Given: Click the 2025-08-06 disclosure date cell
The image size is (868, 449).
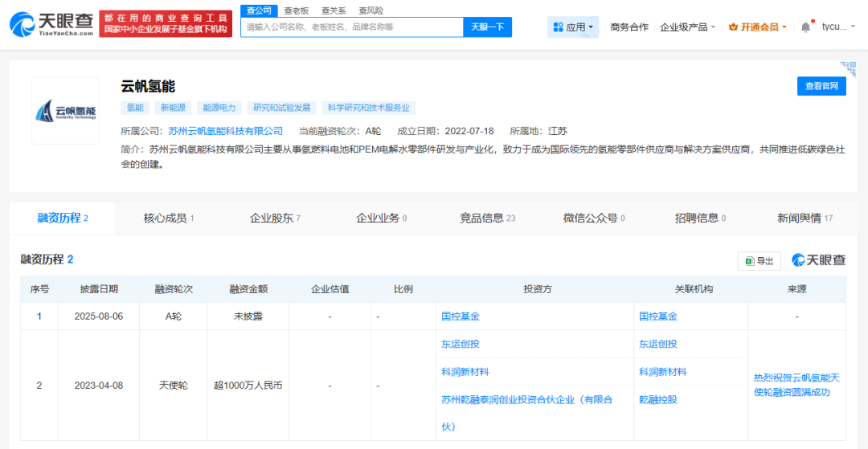Looking at the screenshot, I should (x=99, y=316).
